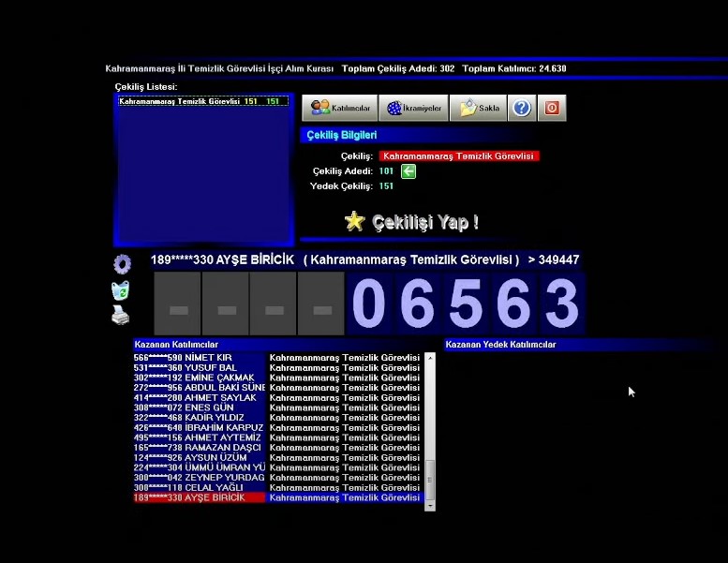Click the red Kahramanmaraş Temizlik Görevlisi Çekiliş field
Screen dimensions: 728x563
point(458,156)
